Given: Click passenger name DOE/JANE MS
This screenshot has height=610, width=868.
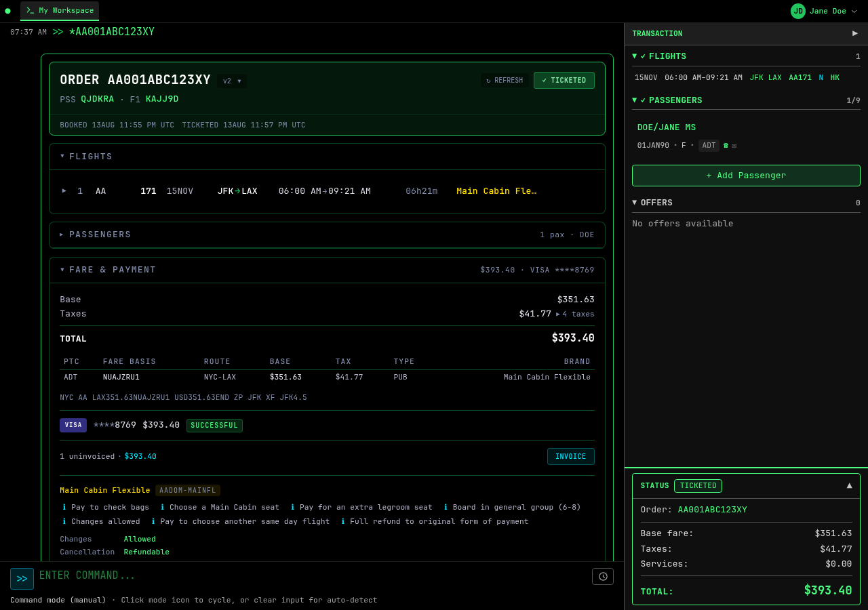Looking at the screenshot, I should coord(667,127).
